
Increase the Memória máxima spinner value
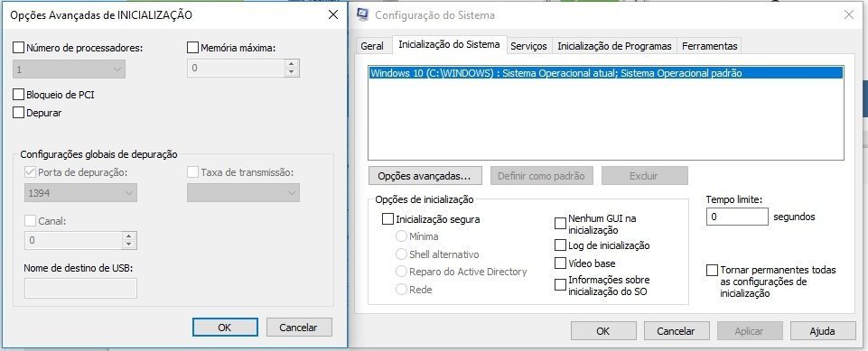(x=292, y=64)
